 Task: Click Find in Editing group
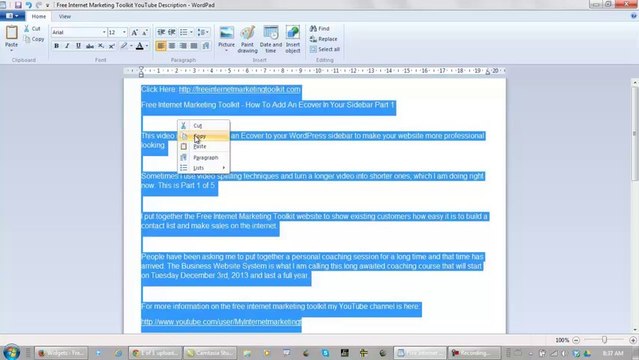(x=320, y=29)
